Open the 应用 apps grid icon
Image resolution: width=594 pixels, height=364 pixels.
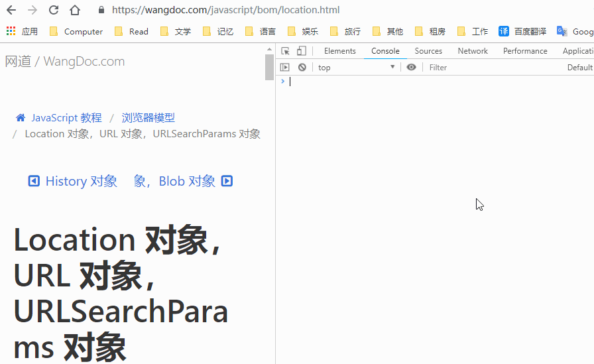pos(11,31)
